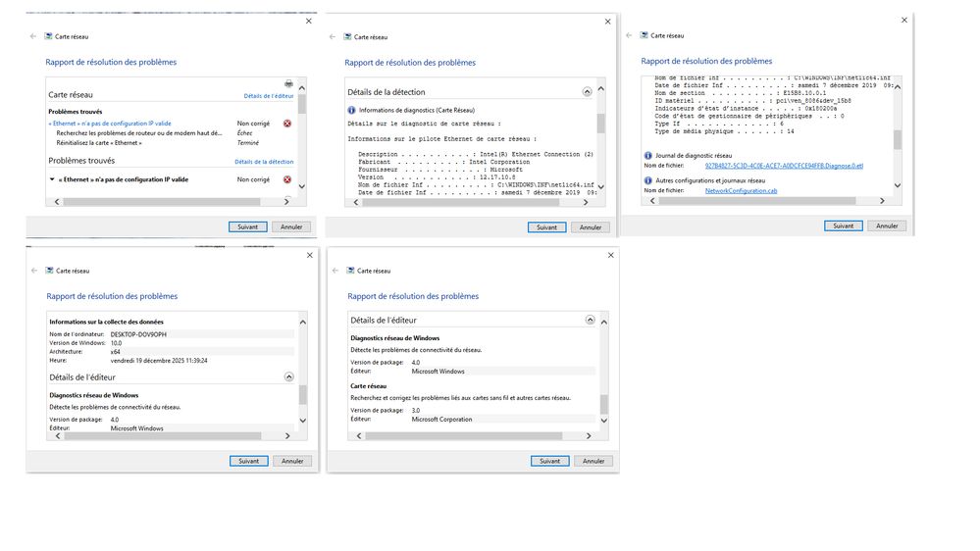Click the date vendredi 19 décembre 2025 11:39:24
The width and height of the screenshot is (980, 551).
tap(159, 361)
